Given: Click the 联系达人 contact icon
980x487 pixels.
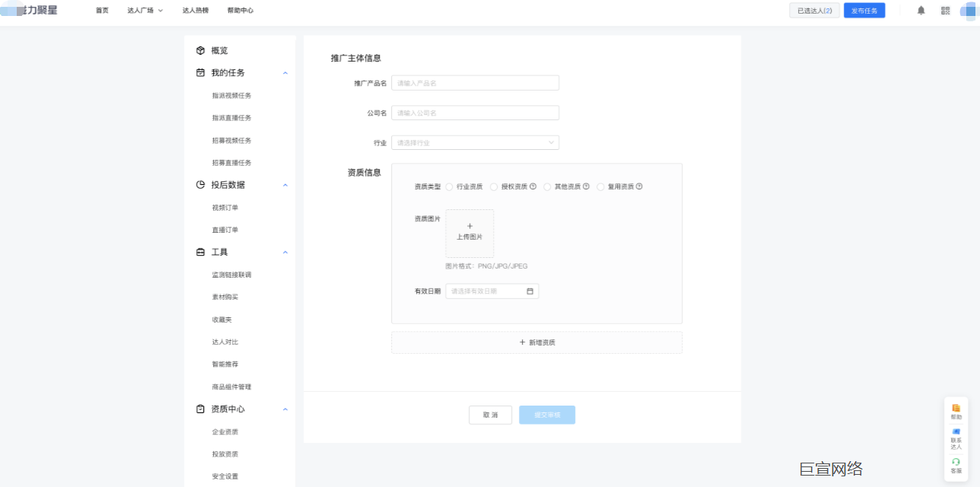Looking at the screenshot, I should pos(956,436).
